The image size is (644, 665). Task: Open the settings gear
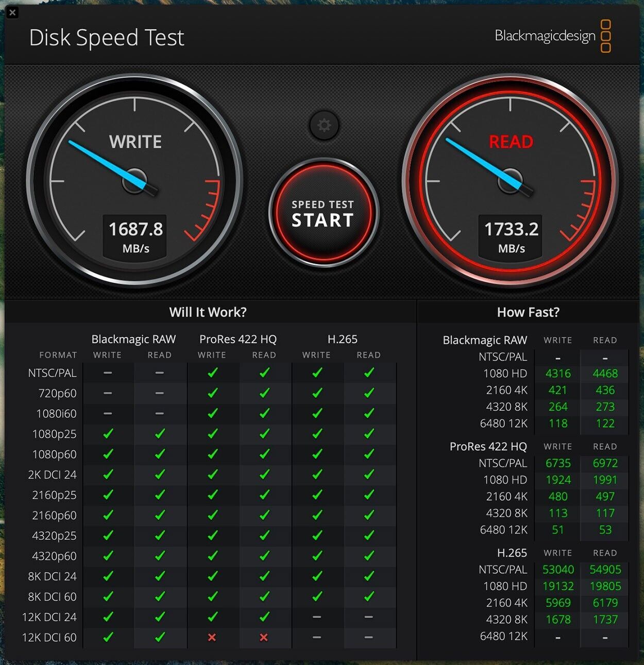324,125
